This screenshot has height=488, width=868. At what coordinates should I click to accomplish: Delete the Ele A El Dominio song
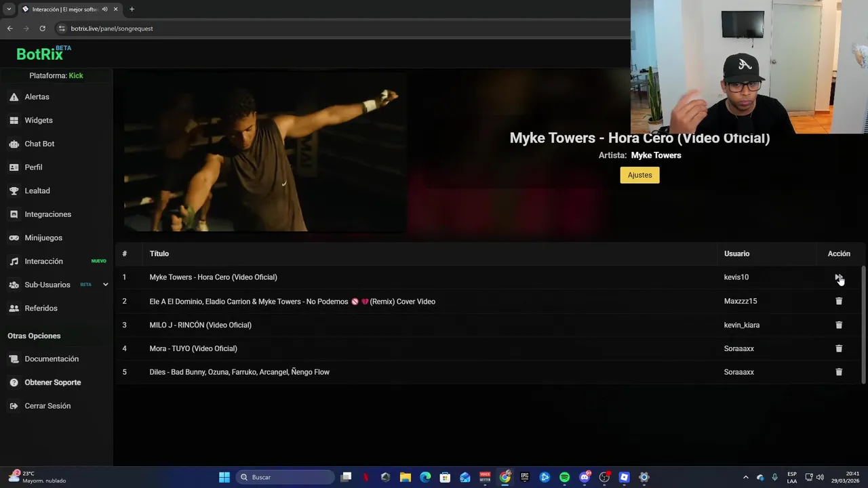pos(839,301)
